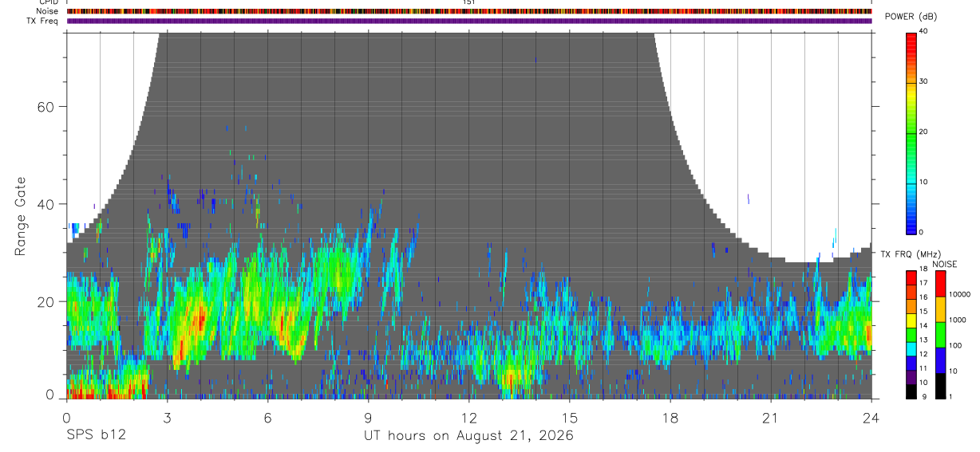The image size is (980, 452).
Task: Click the 'SPS b12' label
Action: point(95,435)
